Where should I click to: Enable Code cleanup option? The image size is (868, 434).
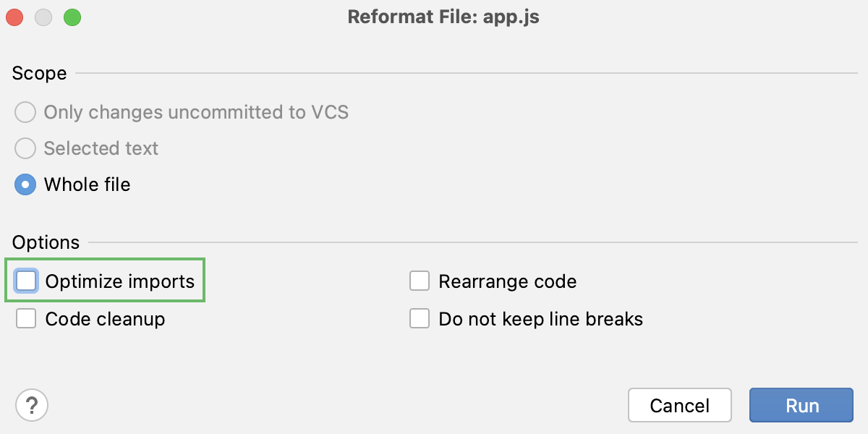tap(26, 318)
